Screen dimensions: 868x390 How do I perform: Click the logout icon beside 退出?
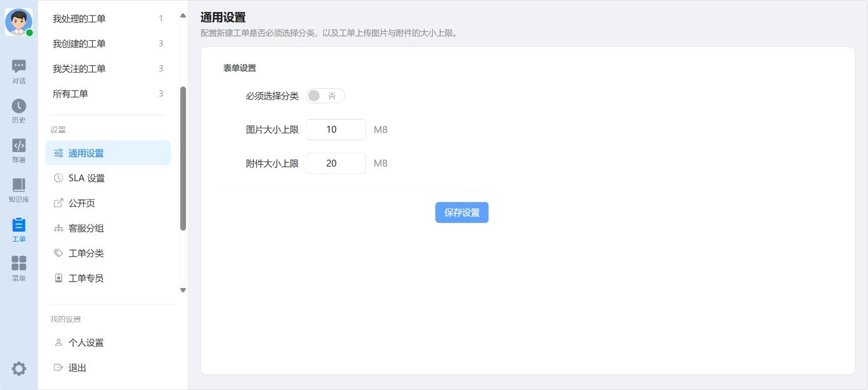click(x=58, y=368)
